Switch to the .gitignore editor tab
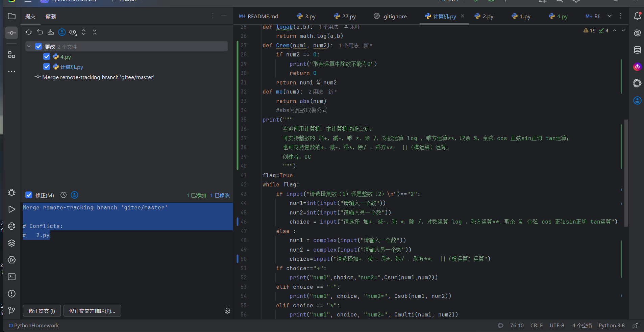The width and height of the screenshot is (644, 332). 390,16
